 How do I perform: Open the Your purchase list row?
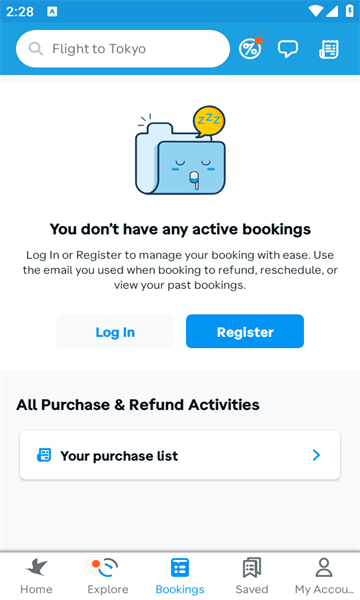180,455
